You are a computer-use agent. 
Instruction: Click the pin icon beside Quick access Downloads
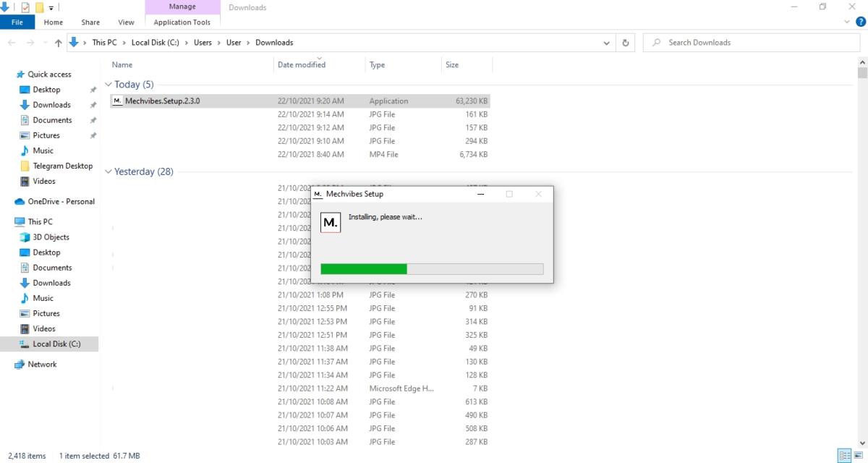click(93, 105)
